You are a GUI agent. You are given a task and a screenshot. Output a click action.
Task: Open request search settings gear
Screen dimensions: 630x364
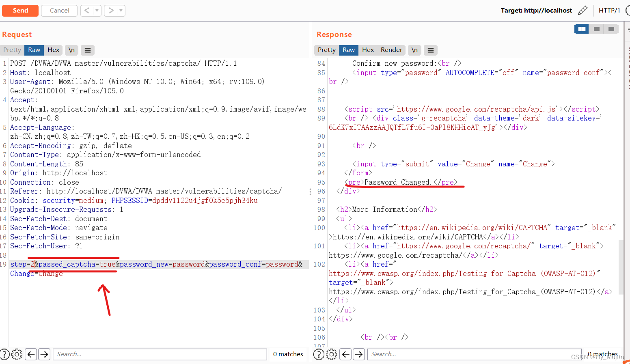click(x=17, y=354)
